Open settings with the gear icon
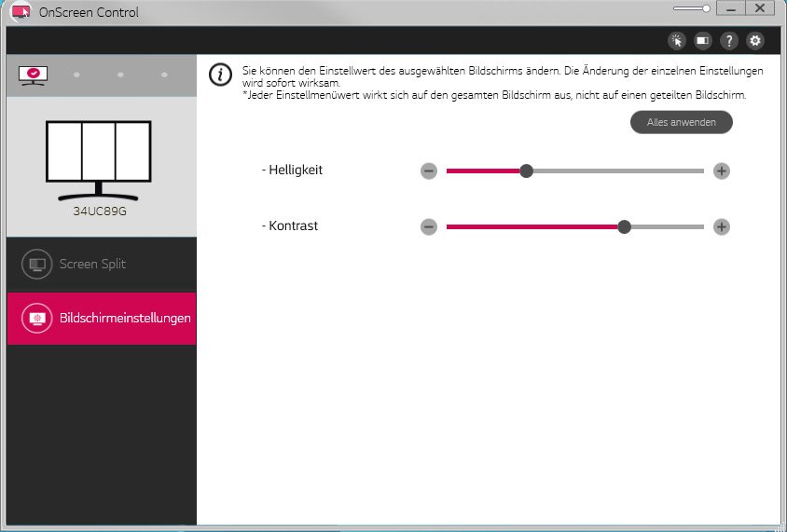This screenshot has height=532, width=787. (755, 40)
